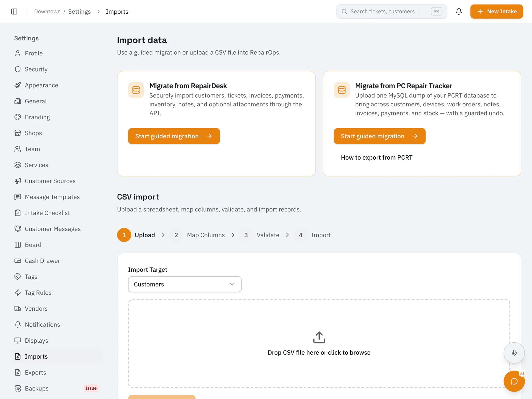532x399 pixels.
Task: Toggle the sidebar panel icon
Action: [14, 11]
